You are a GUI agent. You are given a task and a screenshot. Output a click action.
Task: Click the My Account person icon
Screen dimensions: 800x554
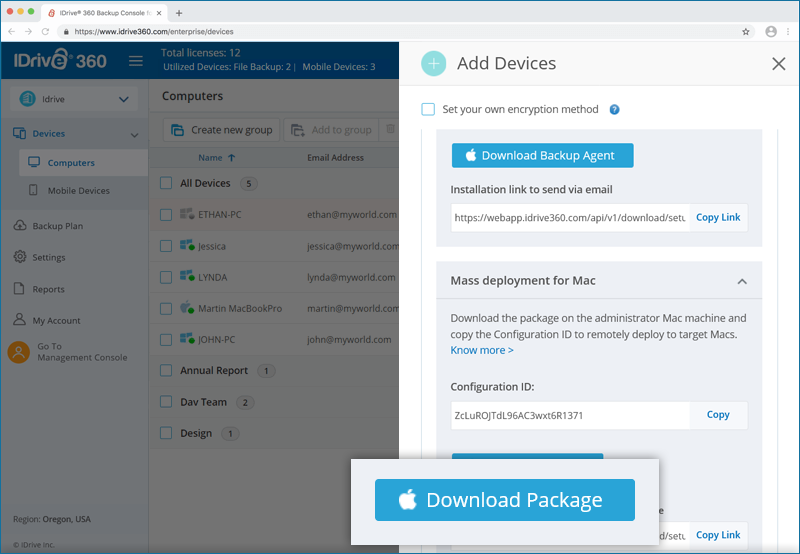pos(19,319)
